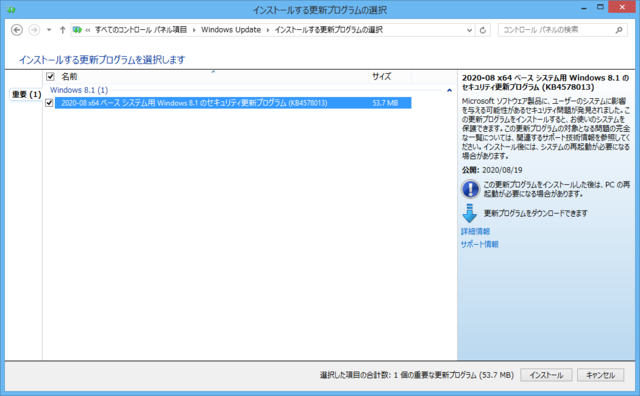Click the 53.7 MB size cell
This screenshot has width=640, height=396.
385,103
